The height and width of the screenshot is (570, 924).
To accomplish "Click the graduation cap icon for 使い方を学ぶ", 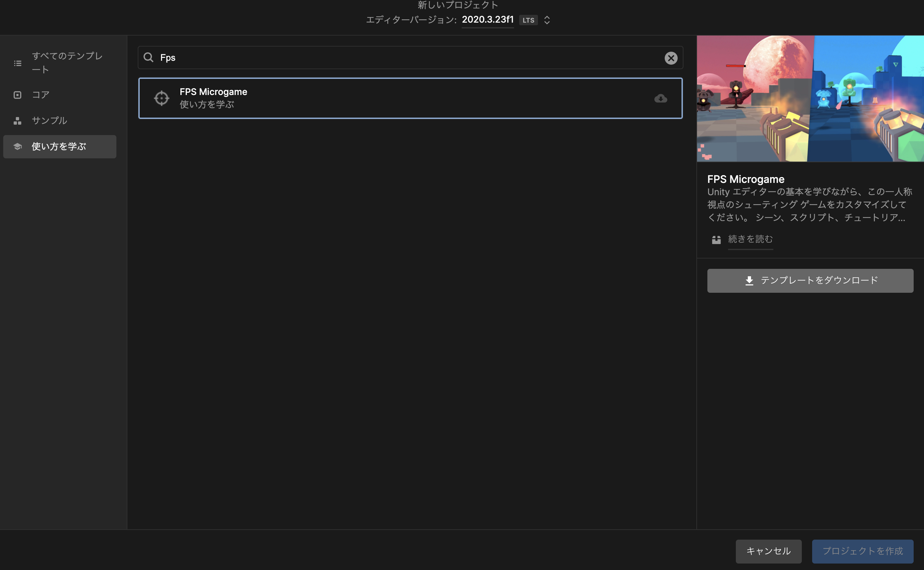I will click(17, 147).
